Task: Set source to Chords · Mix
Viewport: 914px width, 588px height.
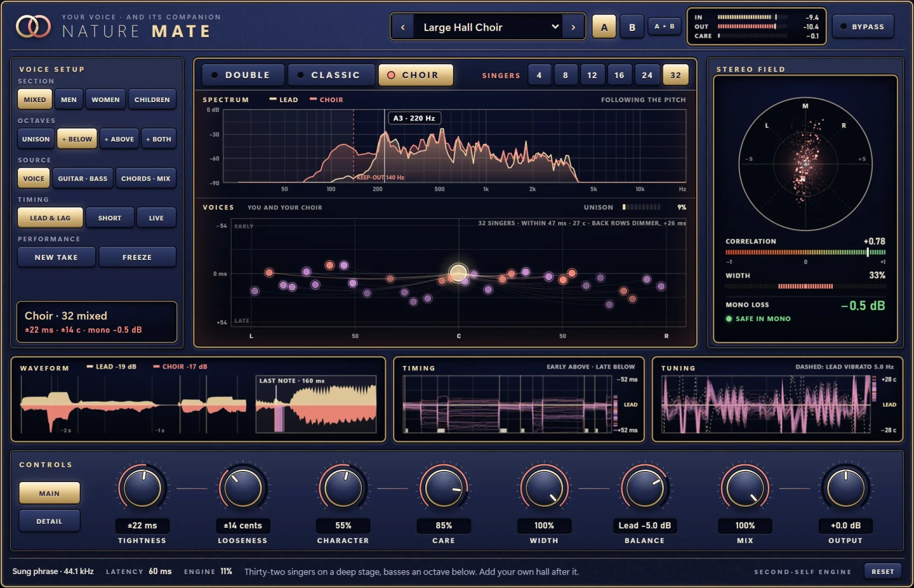Action: (x=146, y=178)
